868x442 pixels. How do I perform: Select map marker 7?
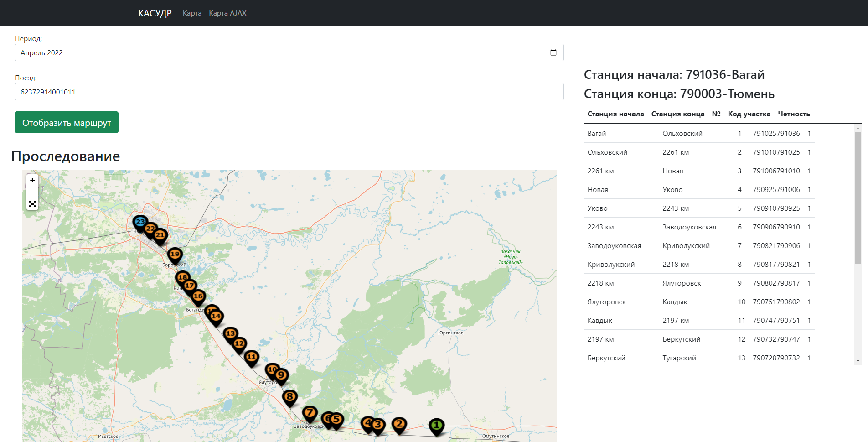pos(310,413)
